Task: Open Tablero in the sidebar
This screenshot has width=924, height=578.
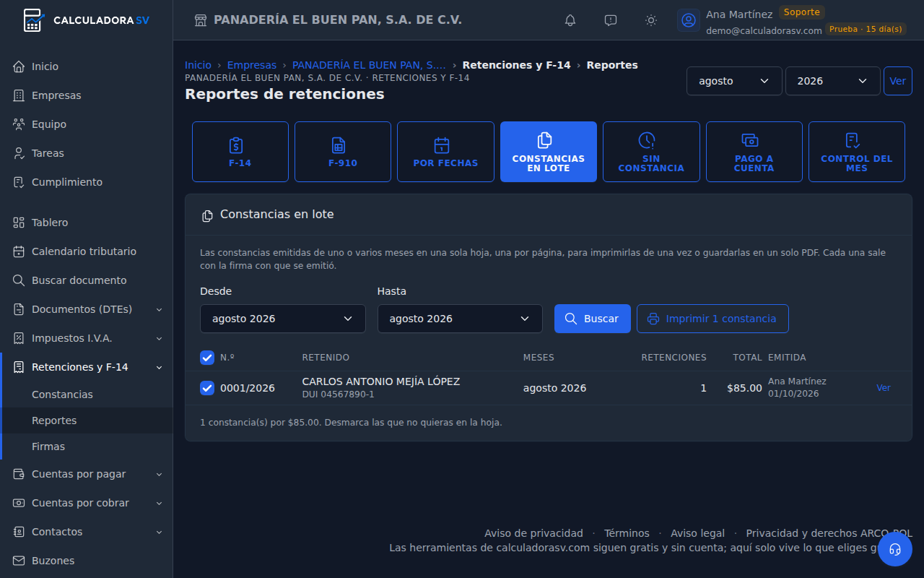Action: click(x=87, y=223)
